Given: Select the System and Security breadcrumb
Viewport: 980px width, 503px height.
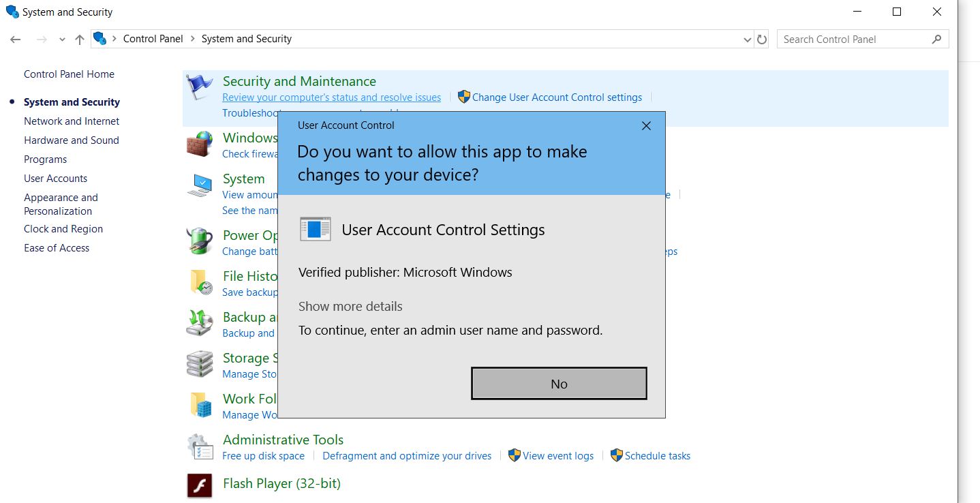Looking at the screenshot, I should click(247, 39).
